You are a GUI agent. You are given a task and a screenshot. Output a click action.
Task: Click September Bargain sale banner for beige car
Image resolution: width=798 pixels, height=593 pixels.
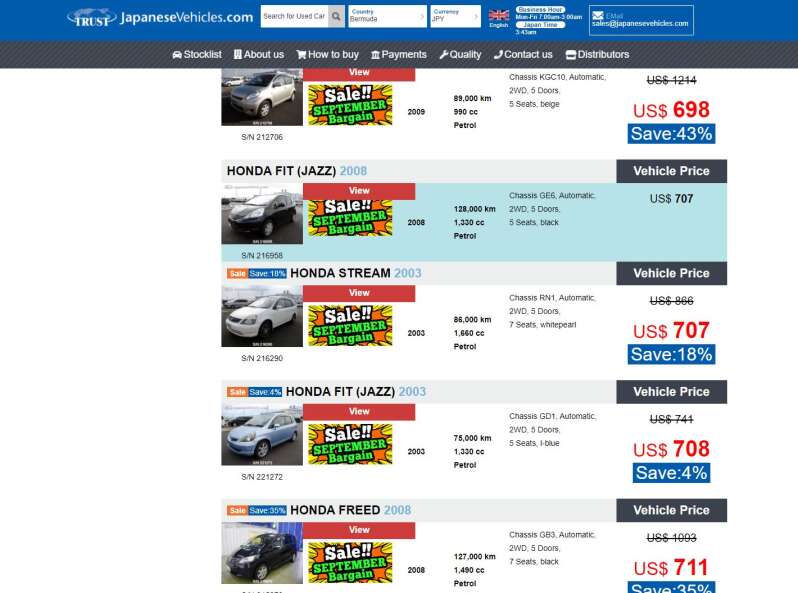pos(351,105)
